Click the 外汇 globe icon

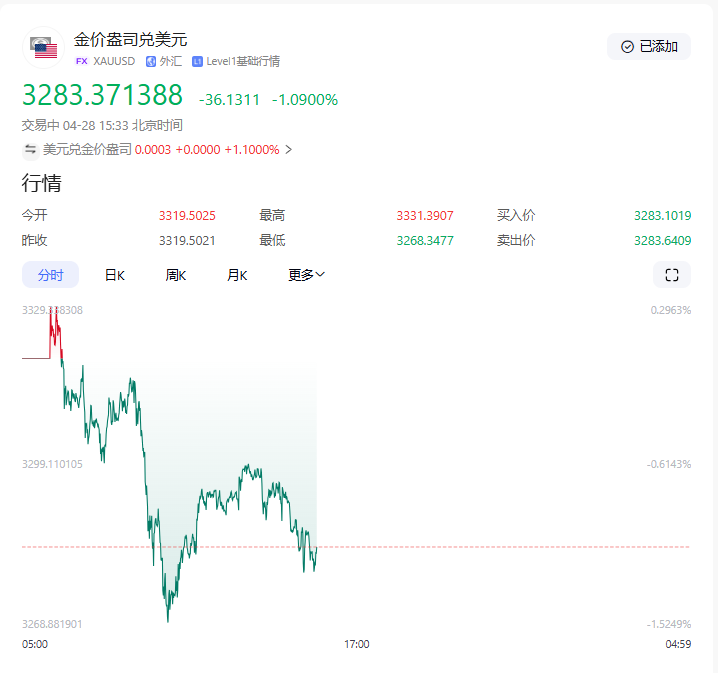click(x=151, y=61)
